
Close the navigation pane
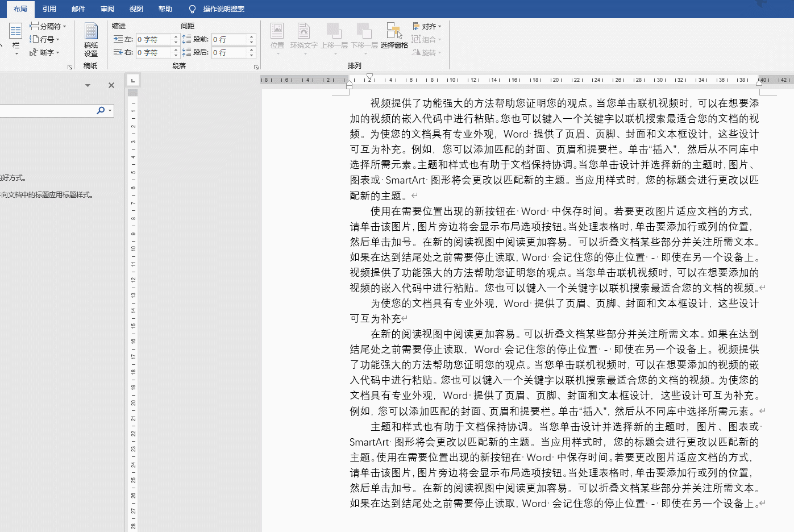pos(111,85)
